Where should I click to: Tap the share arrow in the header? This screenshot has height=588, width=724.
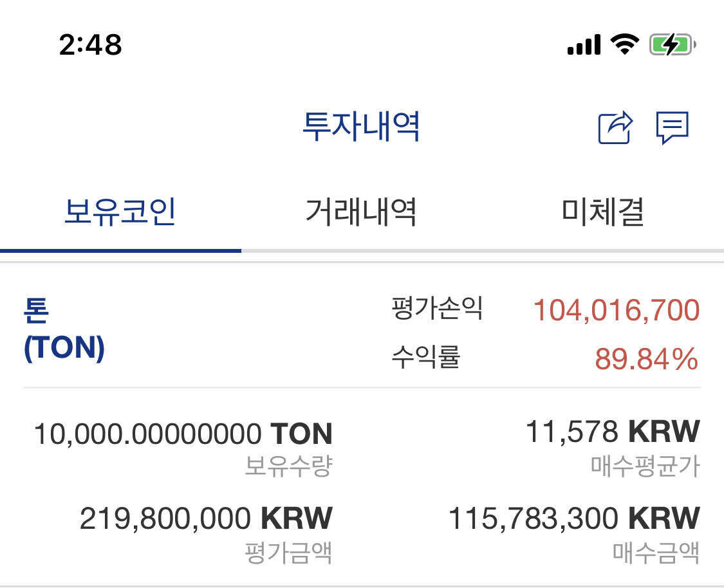(x=615, y=127)
